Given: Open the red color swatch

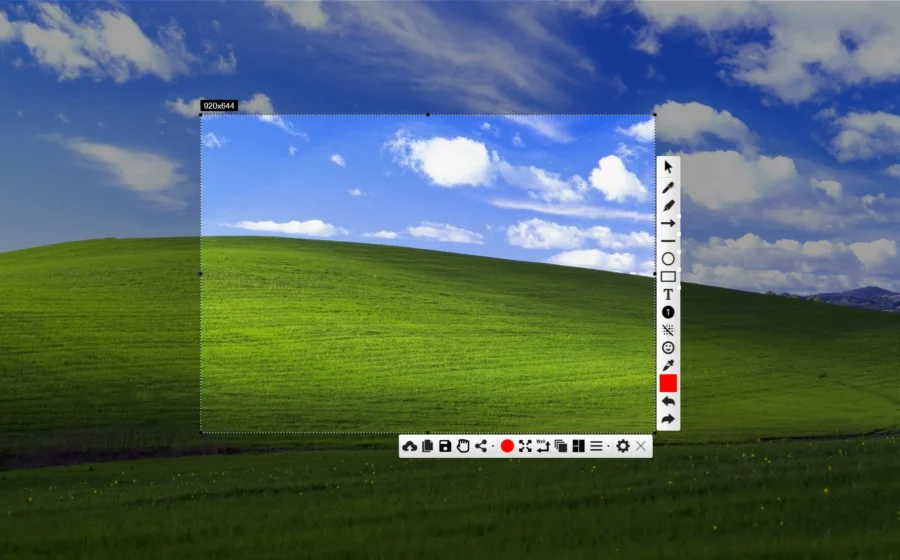Looking at the screenshot, I should 668,383.
